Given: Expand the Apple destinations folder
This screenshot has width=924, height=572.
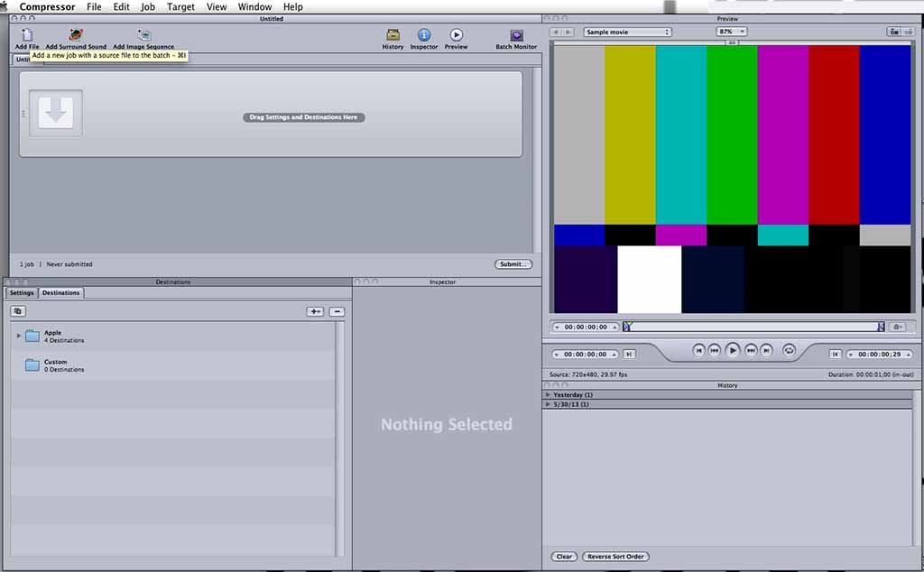Looking at the screenshot, I should tap(20, 336).
